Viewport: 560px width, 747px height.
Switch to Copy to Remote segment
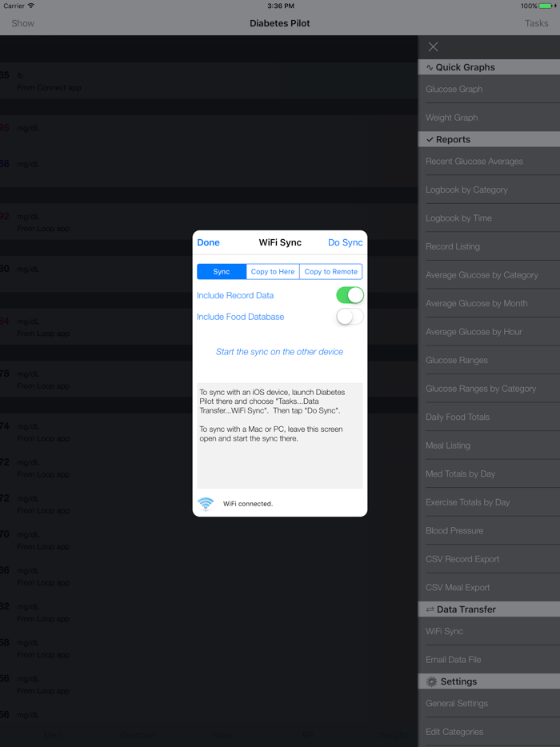(x=330, y=272)
